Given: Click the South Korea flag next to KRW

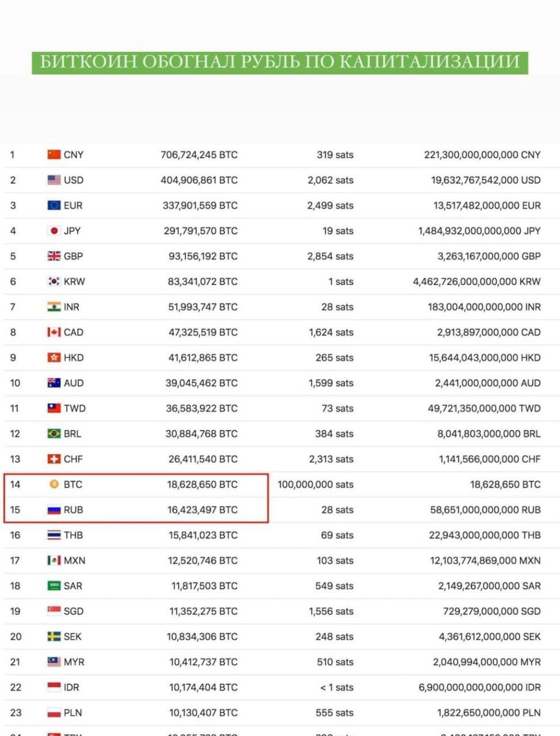Looking at the screenshot, I should (x=54, y=281).
